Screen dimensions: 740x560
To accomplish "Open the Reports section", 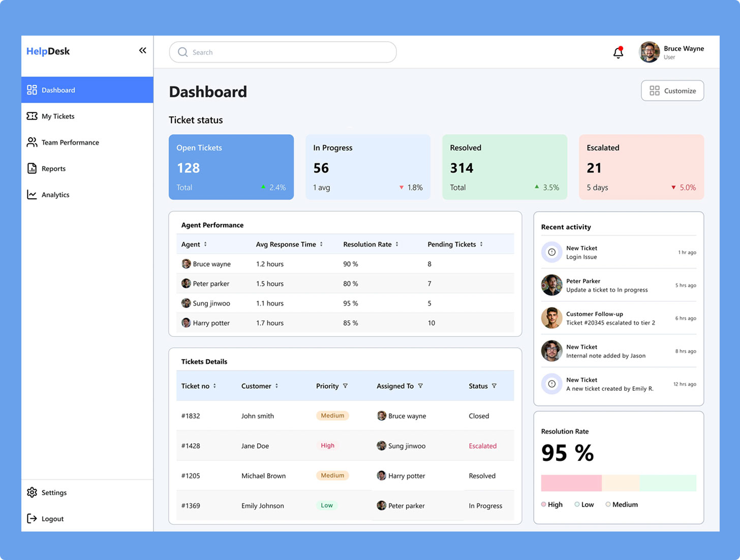I will (x=53, y=168).
